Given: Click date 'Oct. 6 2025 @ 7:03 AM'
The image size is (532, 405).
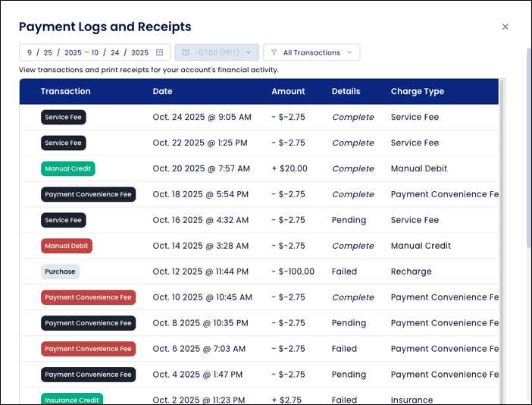Looking at the screenshot, I should point(199,349).
